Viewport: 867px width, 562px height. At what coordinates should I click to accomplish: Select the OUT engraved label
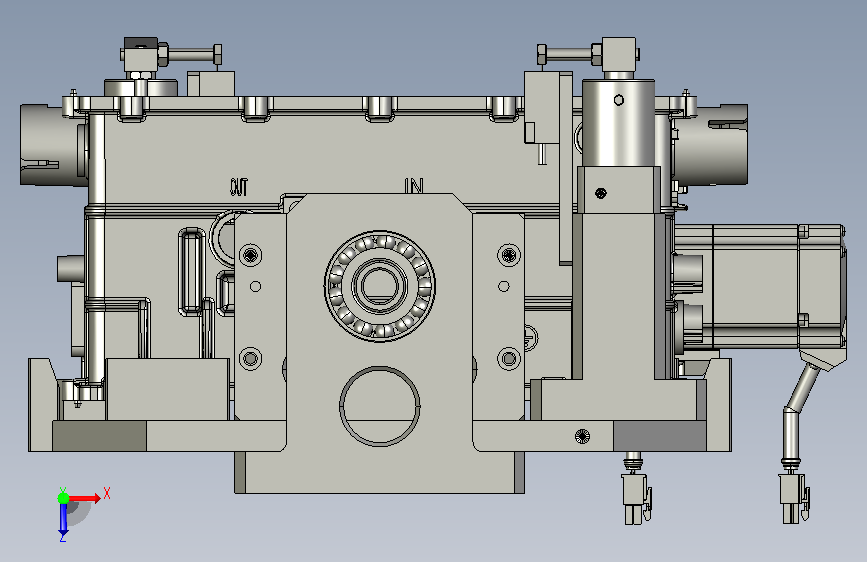(239, 187)
